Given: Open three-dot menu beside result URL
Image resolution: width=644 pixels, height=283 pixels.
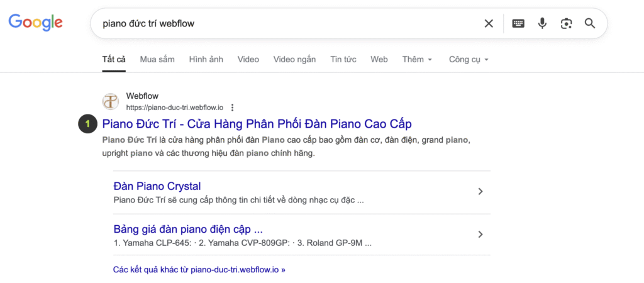Looking at the screenshot, I should (232, 108).
